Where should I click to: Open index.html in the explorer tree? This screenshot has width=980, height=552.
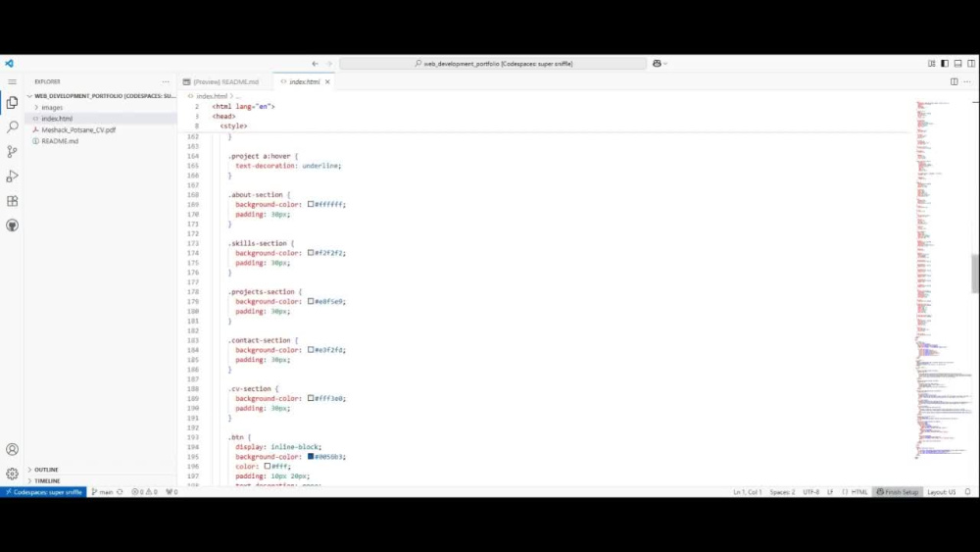pos(57,119)
